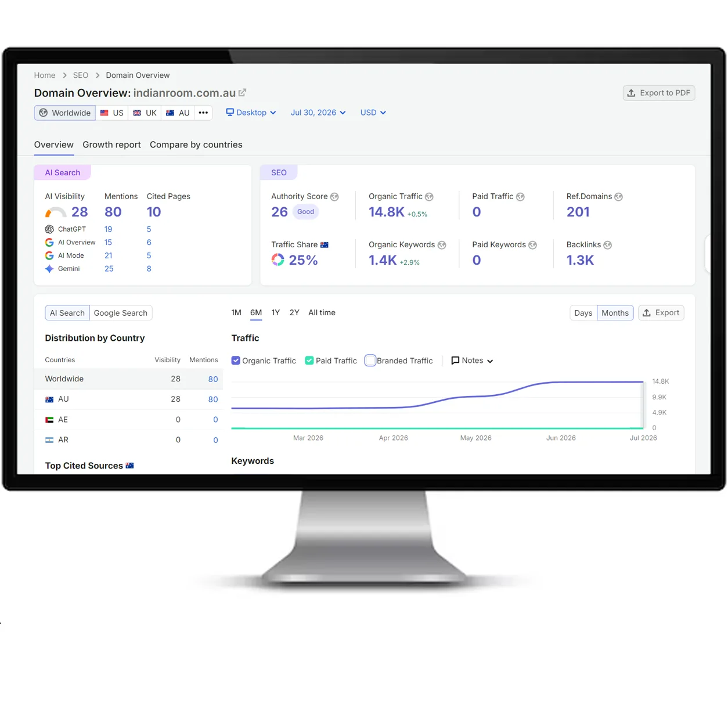
Task: Open the Desktop device dropdown
Action: (x=251, y=113)
